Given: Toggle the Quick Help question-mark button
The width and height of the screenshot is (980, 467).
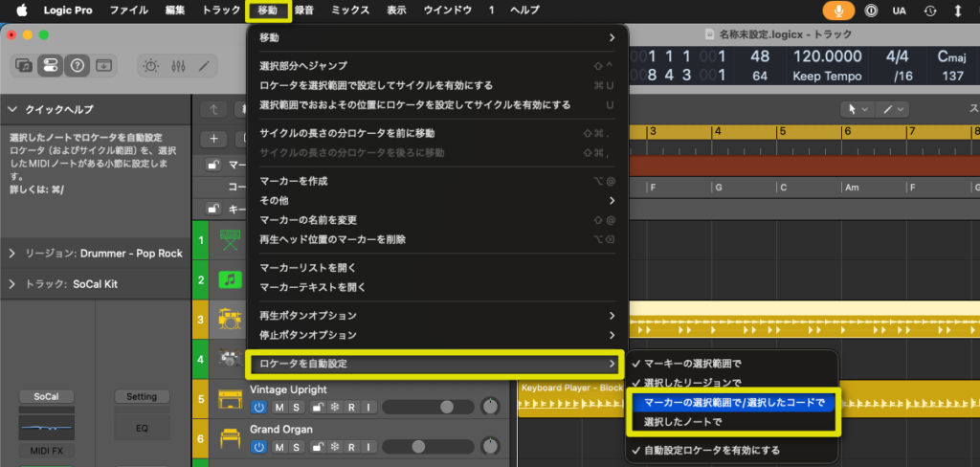Looking at the screenshot, I should tap(77, 65).
